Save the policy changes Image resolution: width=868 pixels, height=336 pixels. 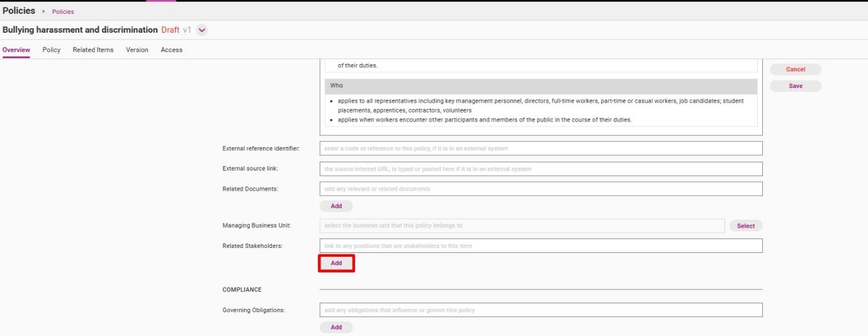point(796,86)
